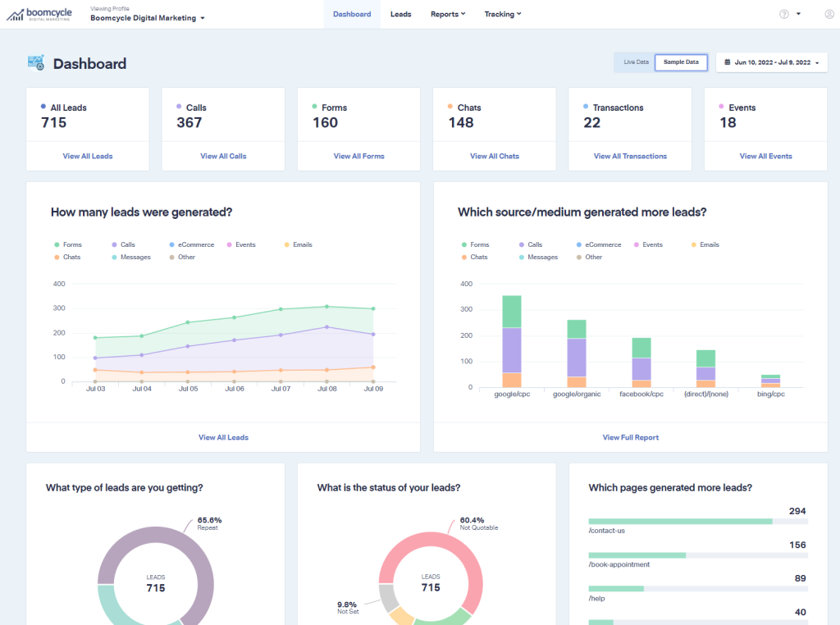Image resolution: width=840 pixels, height=625 pixels.
Task: Open the Tracking menu
Action: (502, 14)
